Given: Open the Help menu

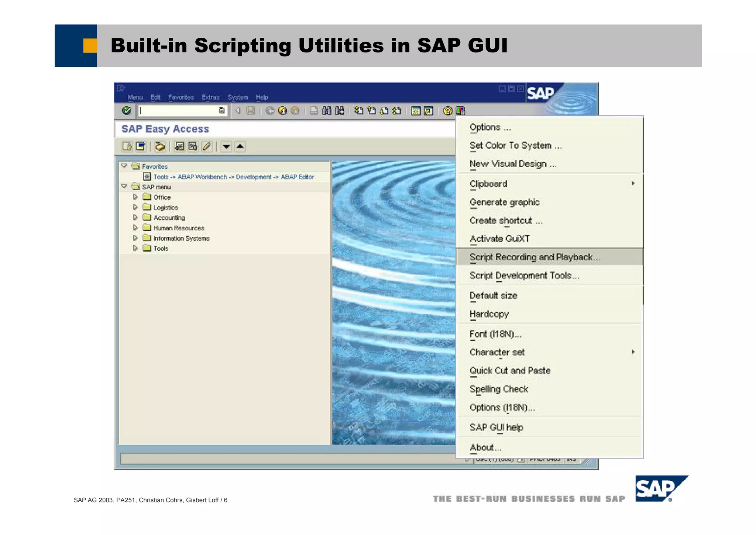Looking at the screenshot, I should 262,97.
